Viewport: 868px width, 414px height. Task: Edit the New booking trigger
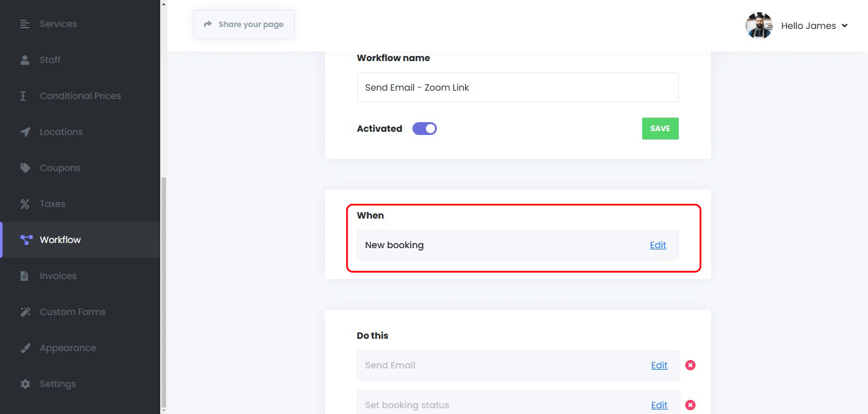658,245
